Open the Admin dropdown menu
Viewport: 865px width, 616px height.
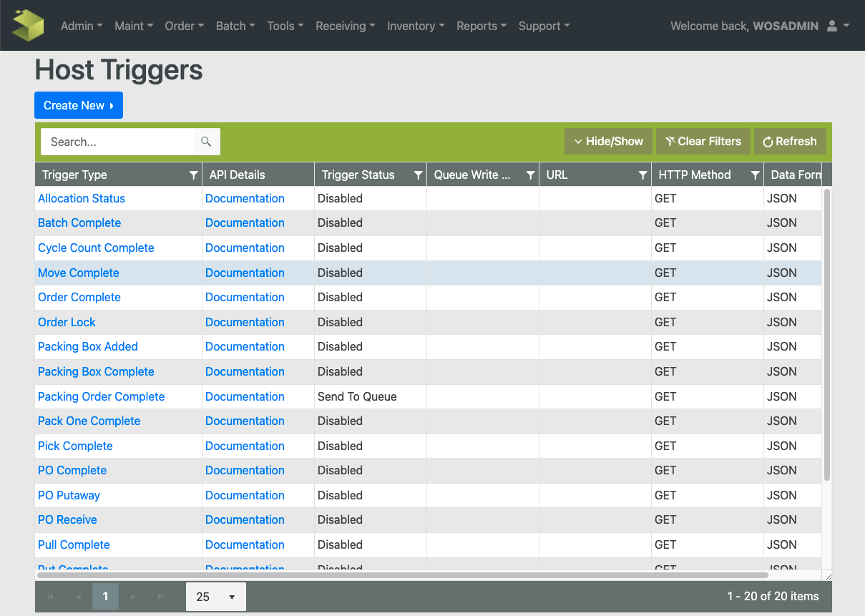[81, 26]
